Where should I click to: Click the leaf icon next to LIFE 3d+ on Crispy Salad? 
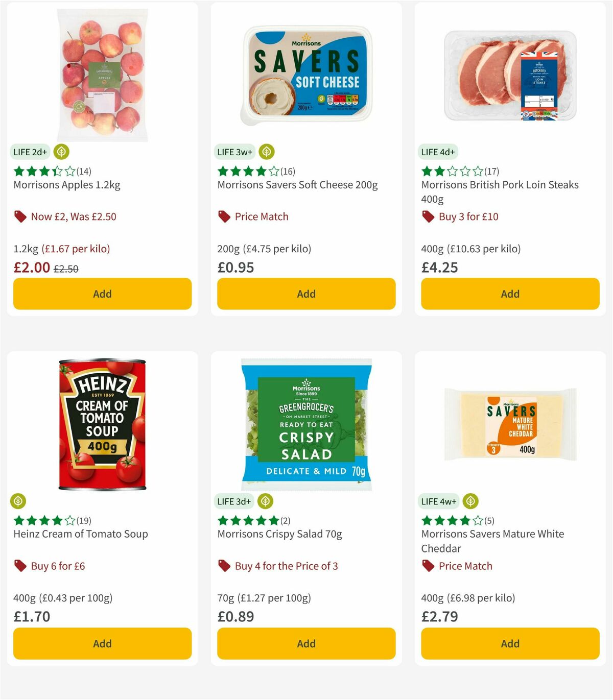pyautogui.click(x=266, y=501)
